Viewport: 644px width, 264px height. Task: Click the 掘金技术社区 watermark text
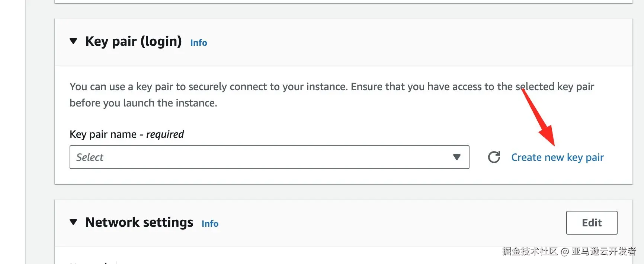coord(530,251)
